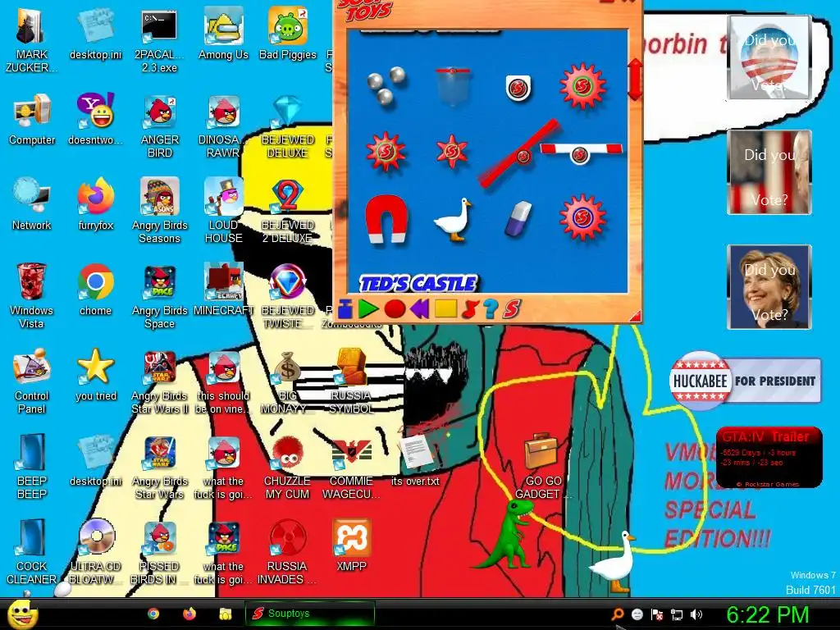Select the 'you tried' star icon
This screenshot has height=630, width=840.
click(96, 375)
